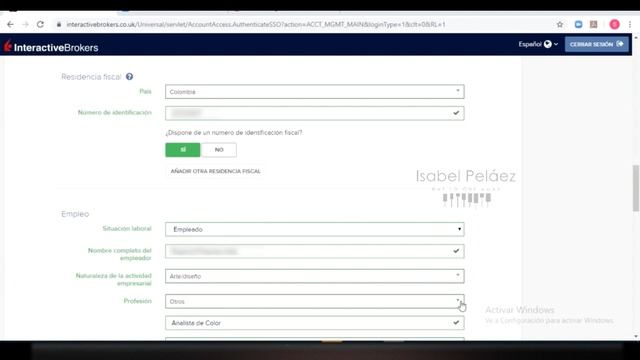640x360 pixels.
Task: Click the padlock site info icon
Action: coord(59,24)
